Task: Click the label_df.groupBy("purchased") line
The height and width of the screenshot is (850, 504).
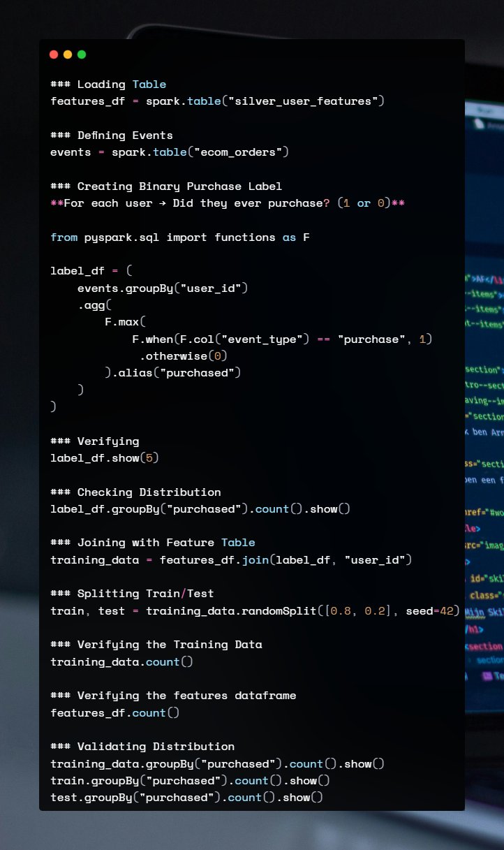Action: click(200, 509)
